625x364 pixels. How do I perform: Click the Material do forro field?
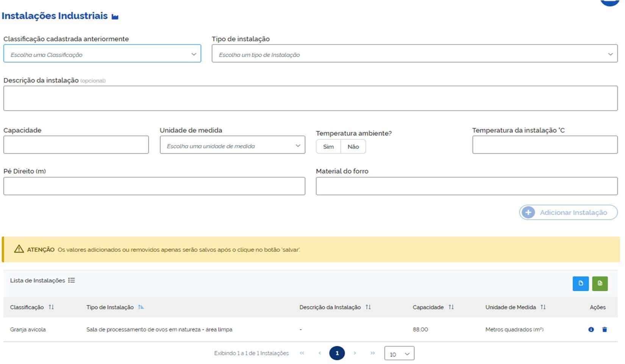point(466,186)
